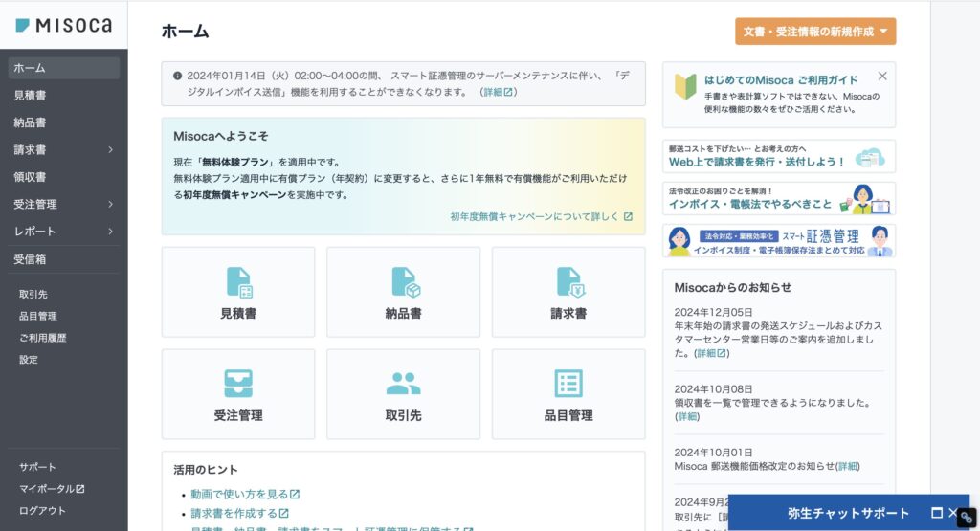Open the 動画で使い方を見る hint link
Image resolution: width=980 pixels, height=531 pixels.
coord(245,494)
